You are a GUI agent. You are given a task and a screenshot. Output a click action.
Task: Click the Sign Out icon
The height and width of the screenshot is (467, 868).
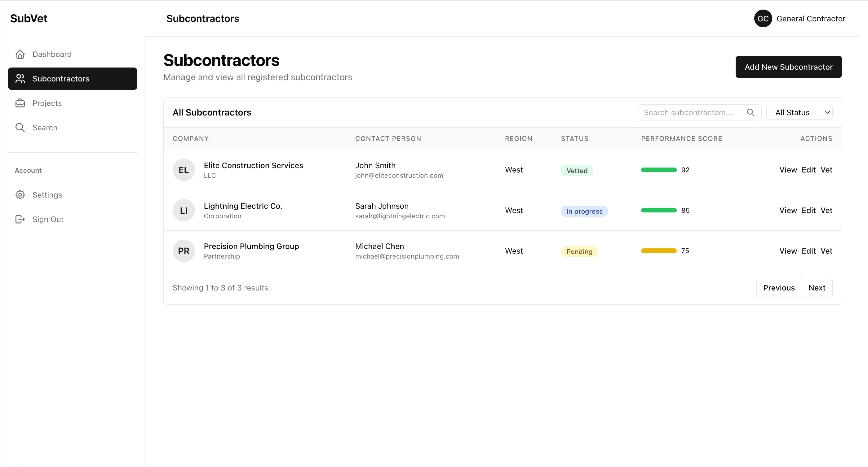[20, 219]
